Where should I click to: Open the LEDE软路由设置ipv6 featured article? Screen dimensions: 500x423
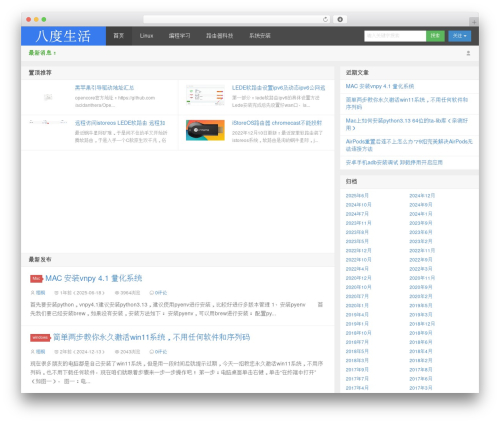click(x=278, y=88)
